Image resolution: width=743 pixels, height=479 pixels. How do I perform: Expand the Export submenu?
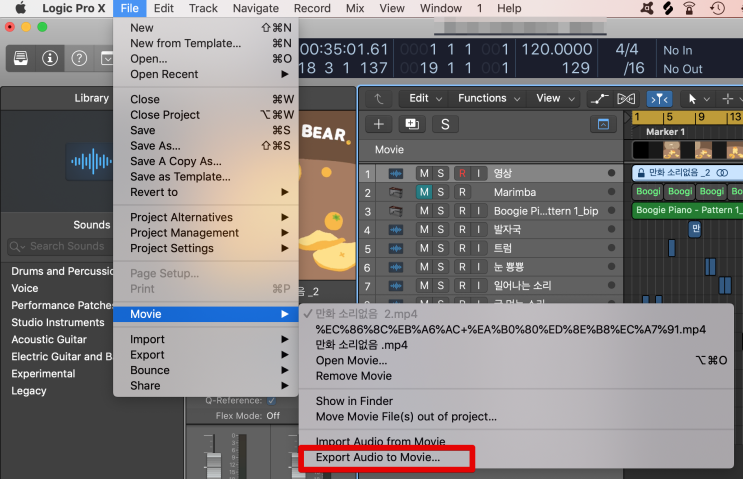tap(206, 355)
